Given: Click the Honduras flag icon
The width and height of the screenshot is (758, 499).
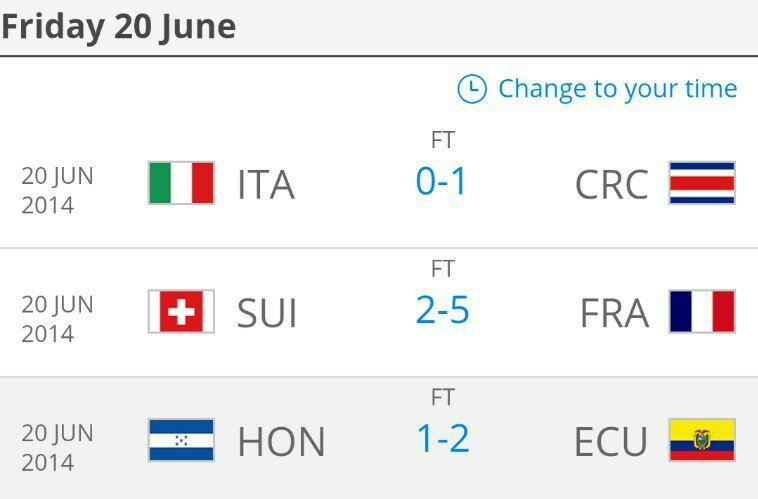Looking at the screenshot, I should pyautogui.click(x=181, y=440).
